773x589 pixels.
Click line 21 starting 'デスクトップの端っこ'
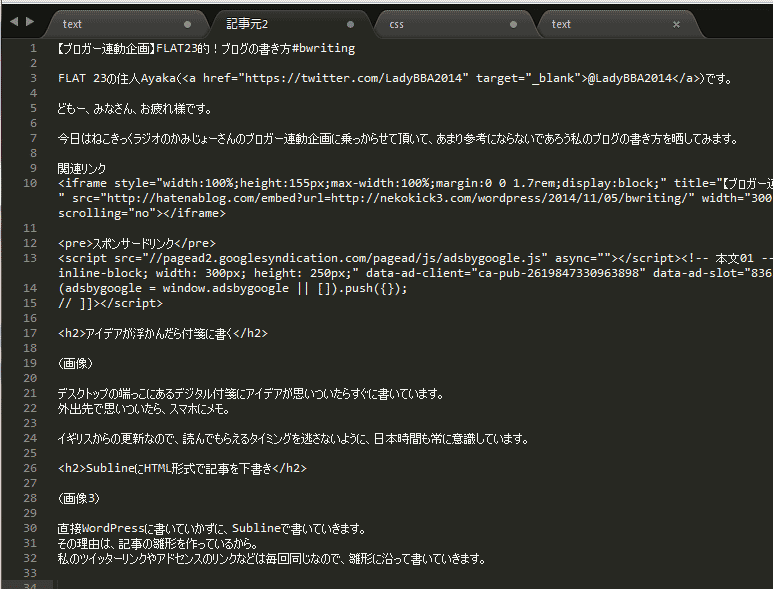point(251,393)
